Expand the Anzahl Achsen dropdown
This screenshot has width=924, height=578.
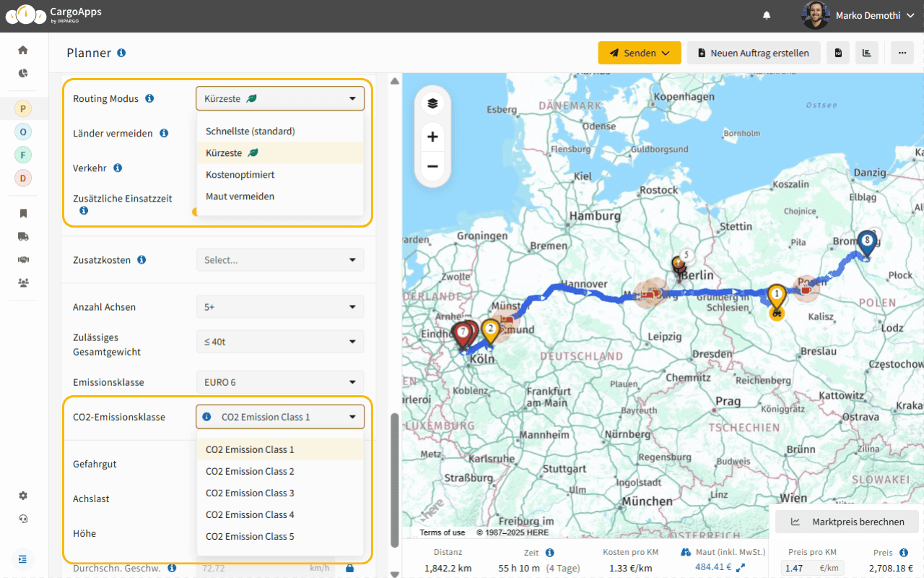(279, 306)
